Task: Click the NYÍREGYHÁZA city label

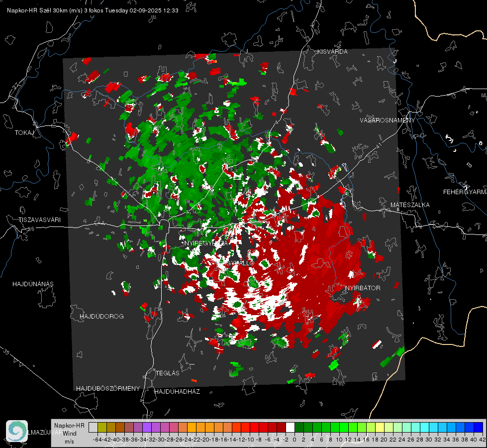Action: pos(206,243)
